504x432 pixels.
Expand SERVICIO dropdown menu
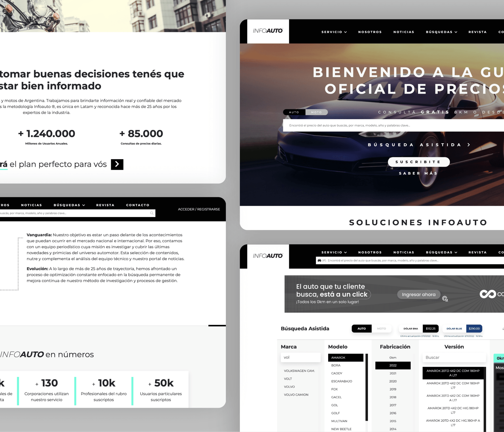(334, 32)
